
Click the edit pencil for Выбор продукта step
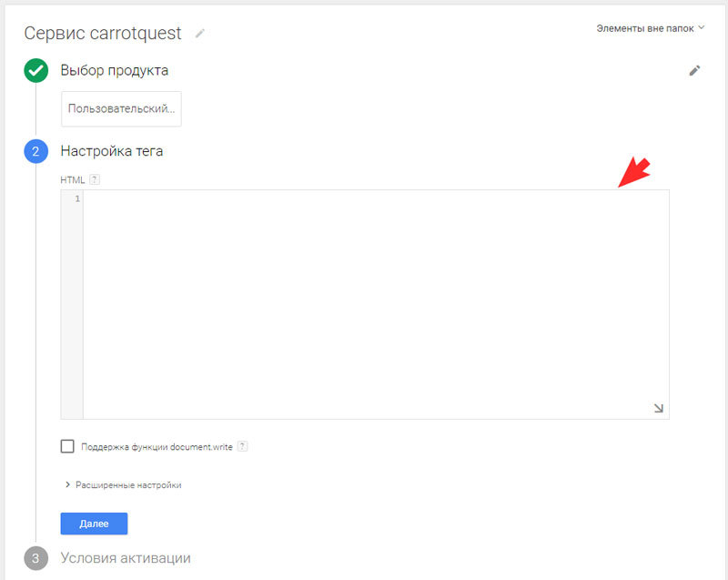[694, 71]
